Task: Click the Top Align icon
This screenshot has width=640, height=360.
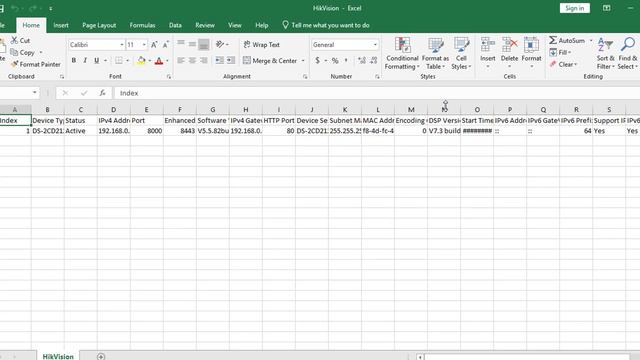Action: click(181, 44)
